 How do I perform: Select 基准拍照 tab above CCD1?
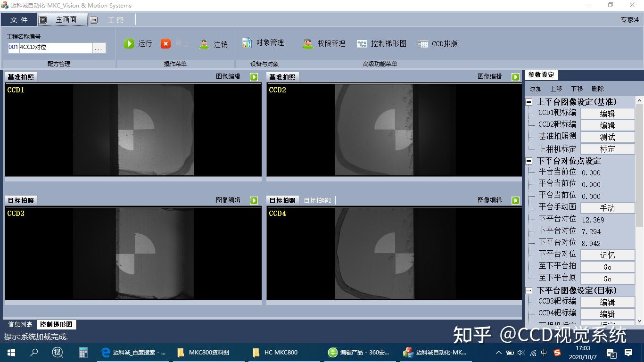(x=21, y=77)
